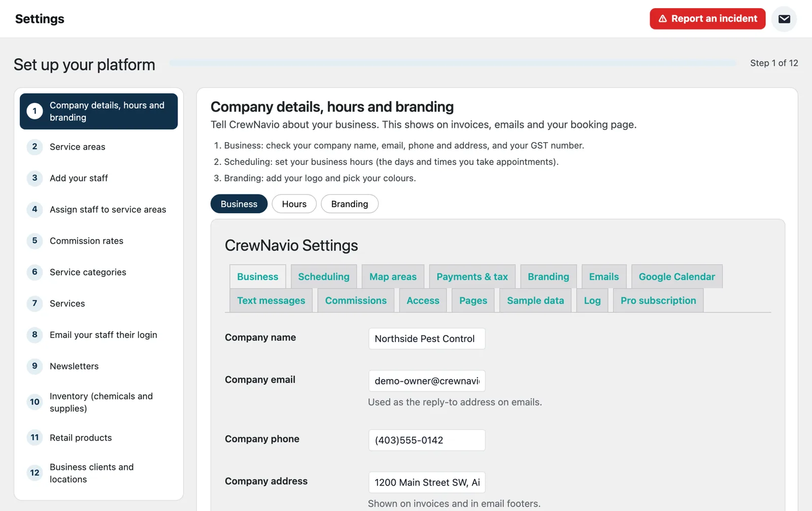The height and width of the screenshot is (511, 812).
Task: Click 'Used as the reply-to address on emails.' text
Action: pos(455,402)
